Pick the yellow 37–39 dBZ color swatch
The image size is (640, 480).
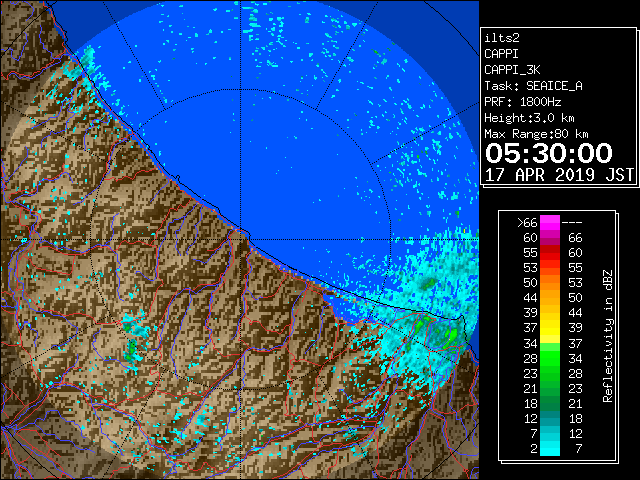(x=550, y=328)
